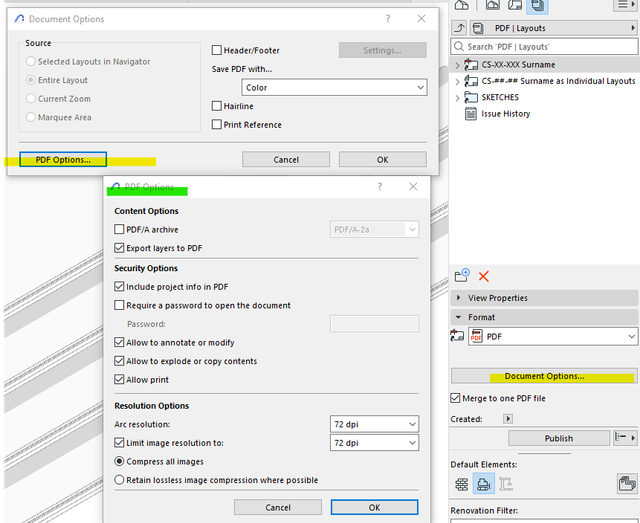
Task: Select CS-XX-XXX Surname publisher item
Action: [518, 65]
